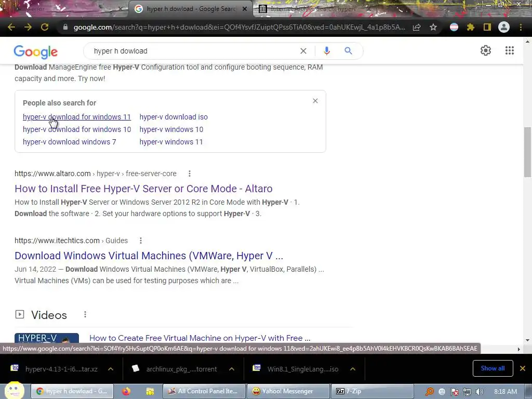532x399 pixels.
Task: Go back to the previous page
Action: (x=11, y=27)
